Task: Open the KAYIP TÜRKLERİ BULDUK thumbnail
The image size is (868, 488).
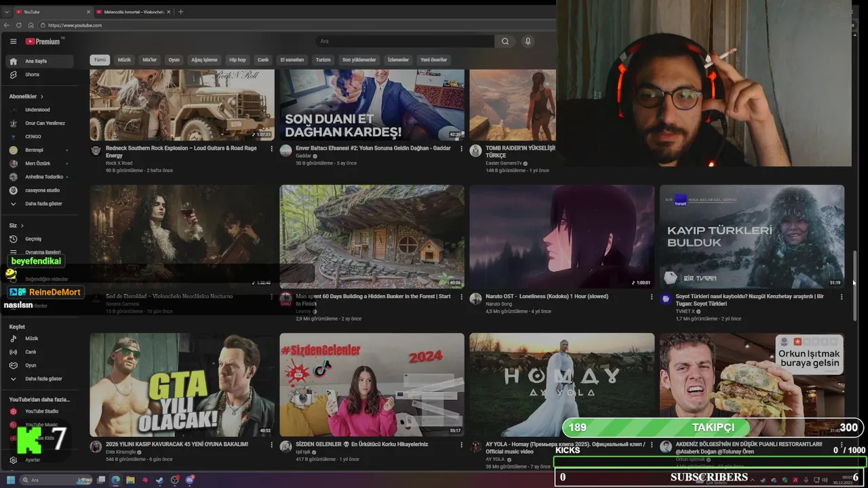Action: click(752, 237)
